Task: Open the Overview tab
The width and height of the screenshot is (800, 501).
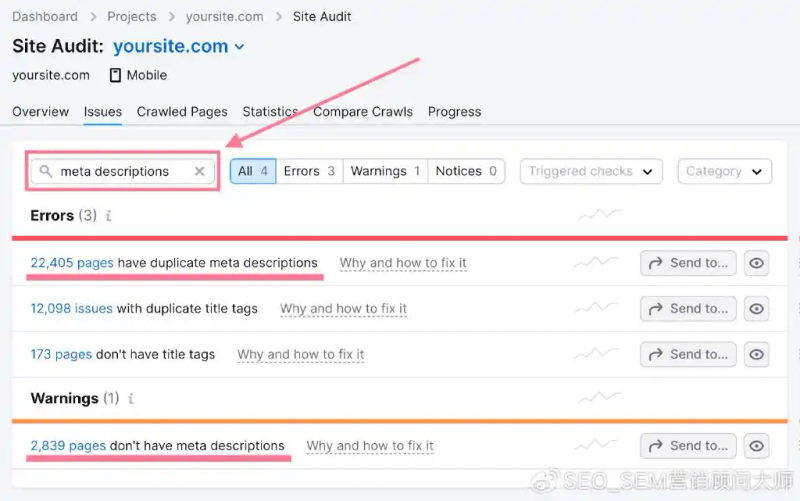Action: coord(41,112)
